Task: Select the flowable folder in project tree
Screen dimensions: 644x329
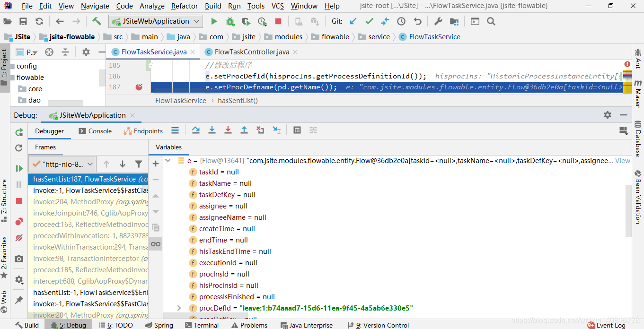Action: (30, 78)
